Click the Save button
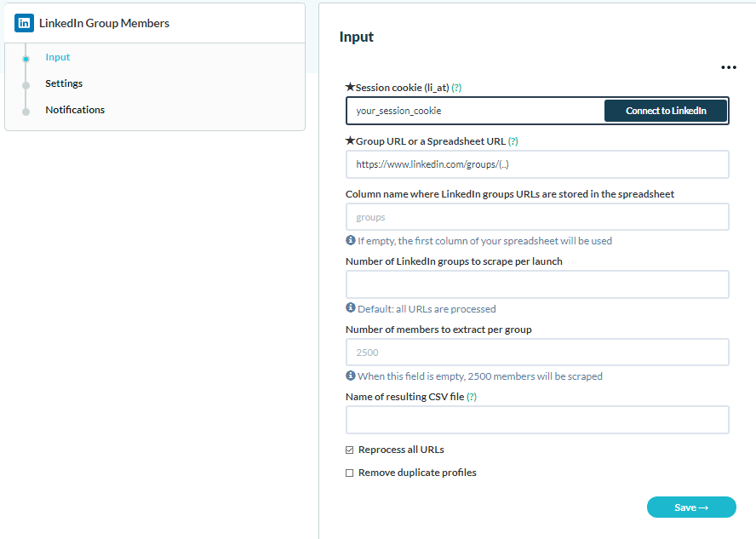This screenshot has width=756, height=539. [691, 507]
